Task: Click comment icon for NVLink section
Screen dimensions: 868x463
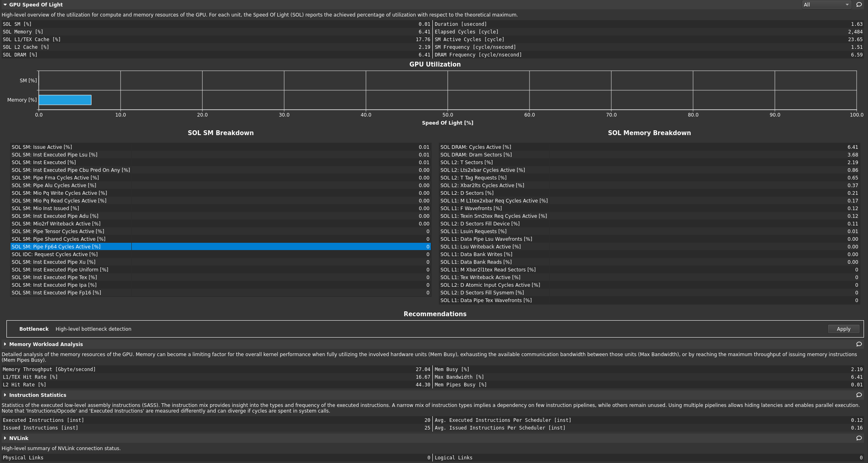Action: [x=859, y=438]
